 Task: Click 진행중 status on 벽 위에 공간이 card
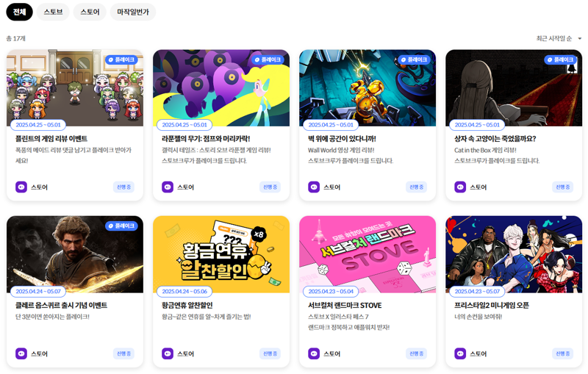416,187
